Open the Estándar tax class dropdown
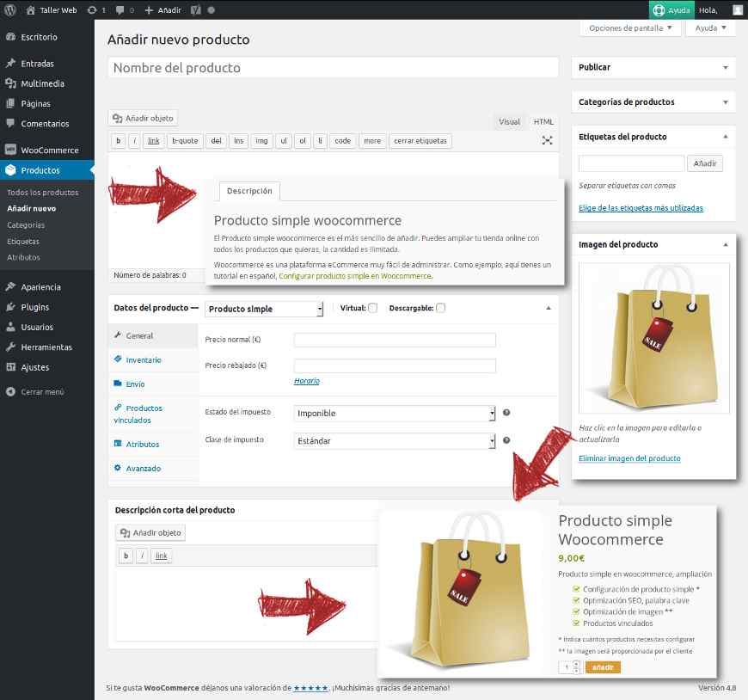748x700 pixels. coord(395,441)
